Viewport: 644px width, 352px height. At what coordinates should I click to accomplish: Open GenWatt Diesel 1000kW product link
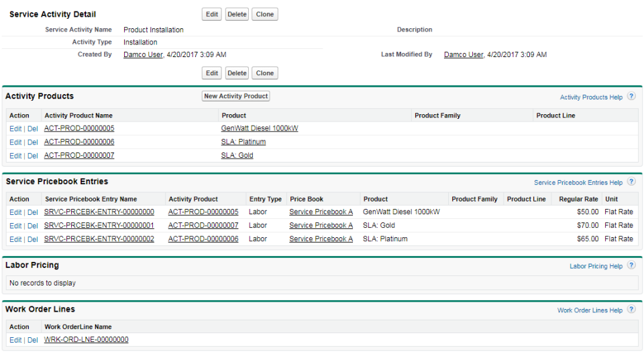coord(260,128)
